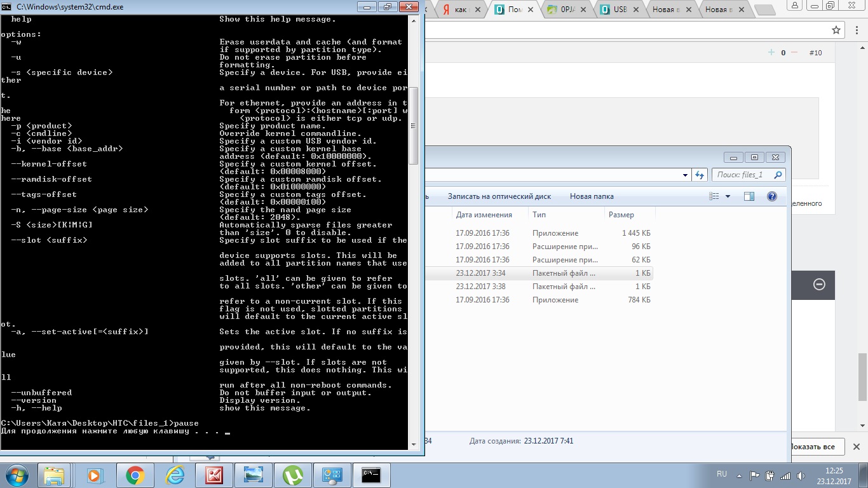Click the Explorer help question mark icon
The image size is (868, 488).
772,196
